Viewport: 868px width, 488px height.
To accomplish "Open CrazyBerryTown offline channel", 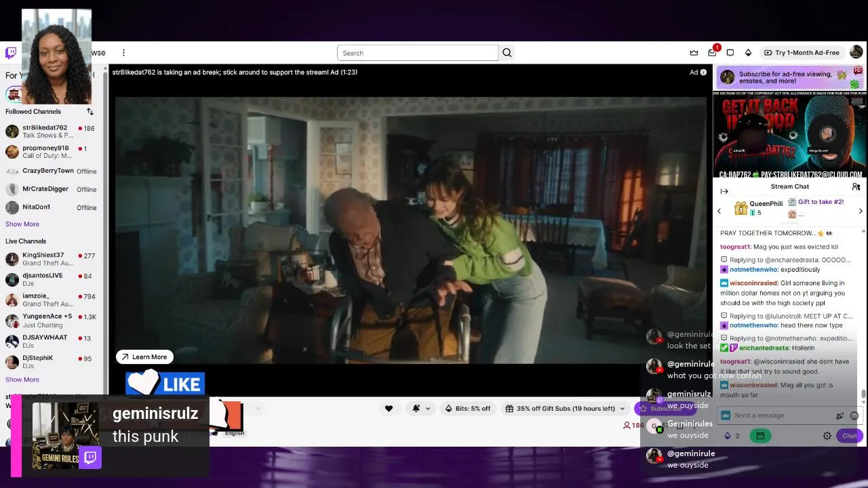I will tap(52, 171).
